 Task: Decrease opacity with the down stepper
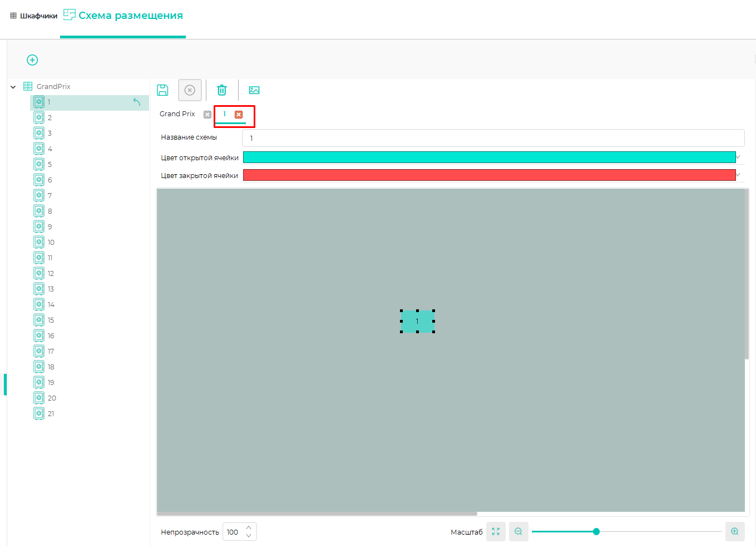click(249, 536)
